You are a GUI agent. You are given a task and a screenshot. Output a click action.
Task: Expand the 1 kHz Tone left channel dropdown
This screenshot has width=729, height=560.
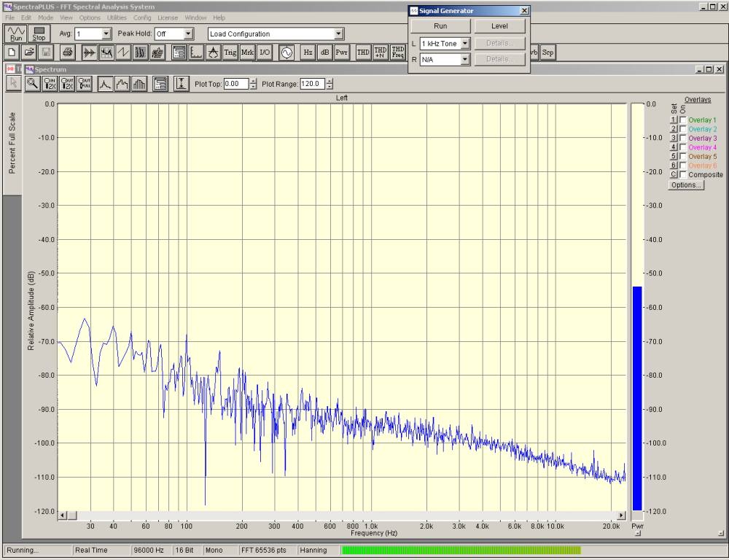(x=464, y=44)
